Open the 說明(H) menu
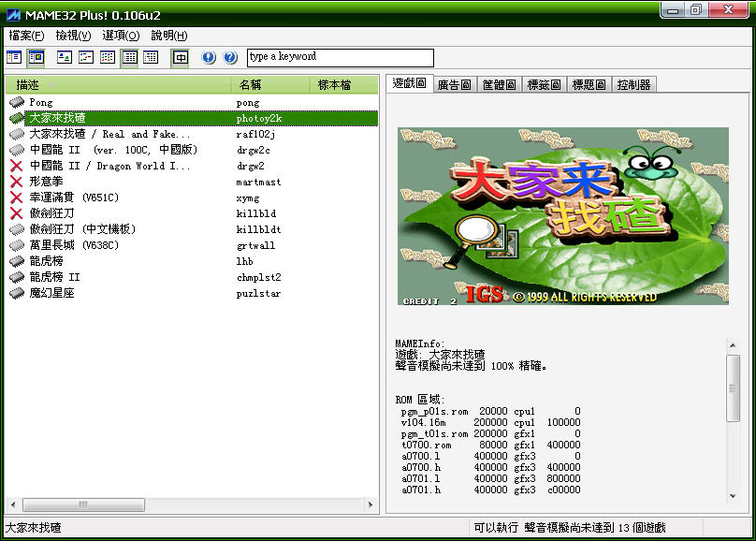Screen dimensions: 756x541 [x=169, y=36]
